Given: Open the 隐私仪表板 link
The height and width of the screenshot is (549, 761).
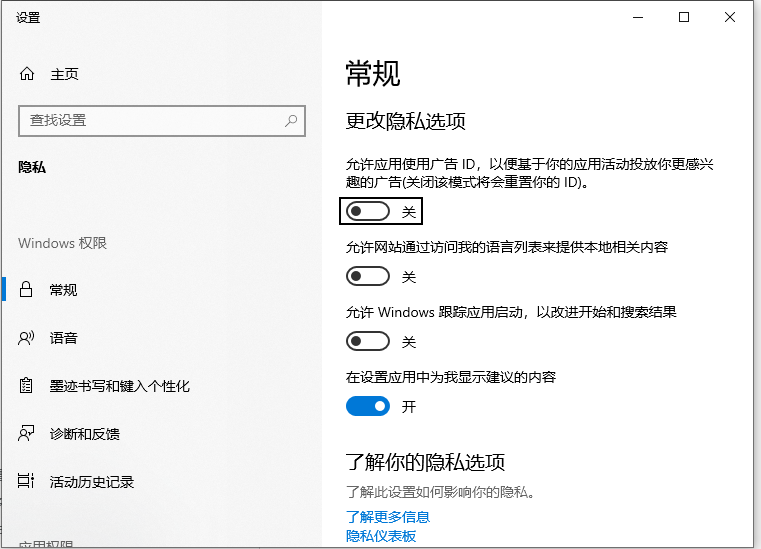Looking at the screenshot, I should tap(381, 536).
